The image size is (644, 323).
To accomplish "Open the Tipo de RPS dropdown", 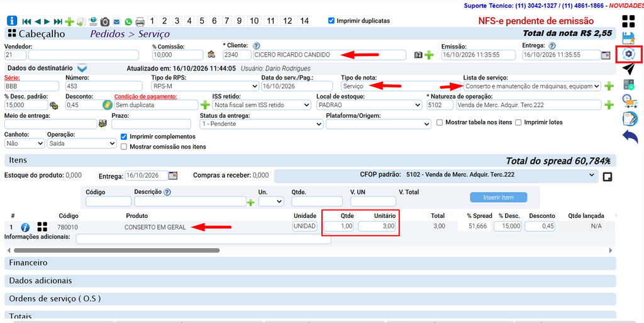I will click(204, 86).
